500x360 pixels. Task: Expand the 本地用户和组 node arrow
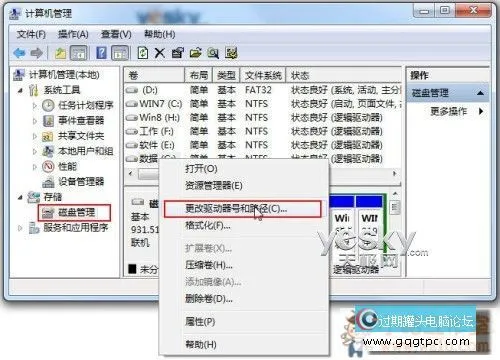point(35,151)
